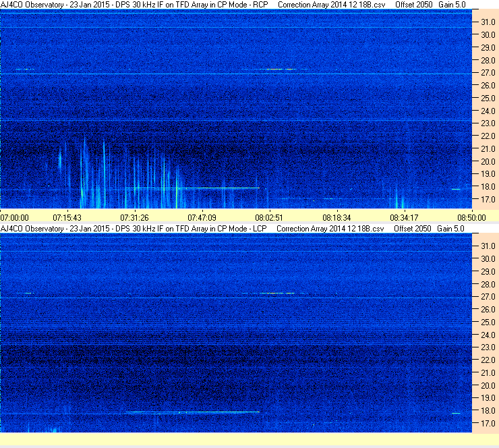
Task: Select 21.0 on the LCP frequency axis
Action: pos(488,373)
